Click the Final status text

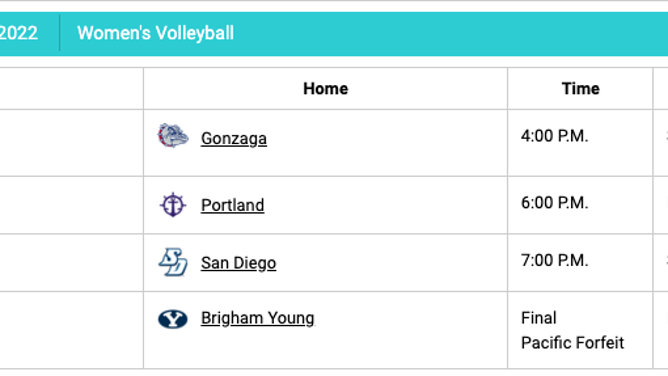tap(538, 318)
